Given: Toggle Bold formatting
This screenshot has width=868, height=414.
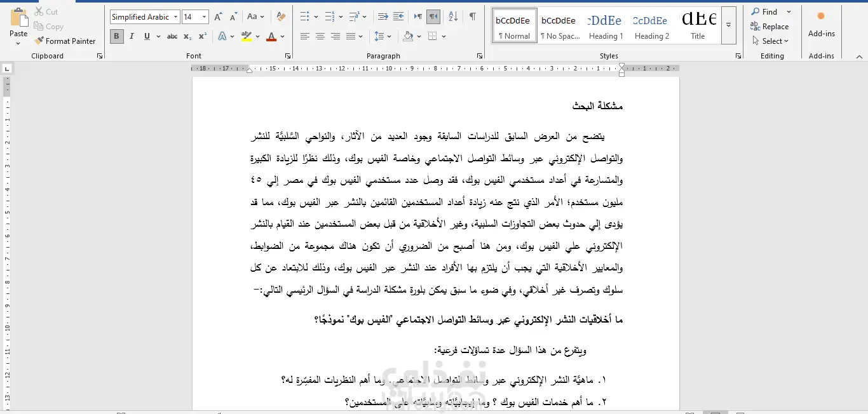Looking at the screenshot, I should click(116, 36).
